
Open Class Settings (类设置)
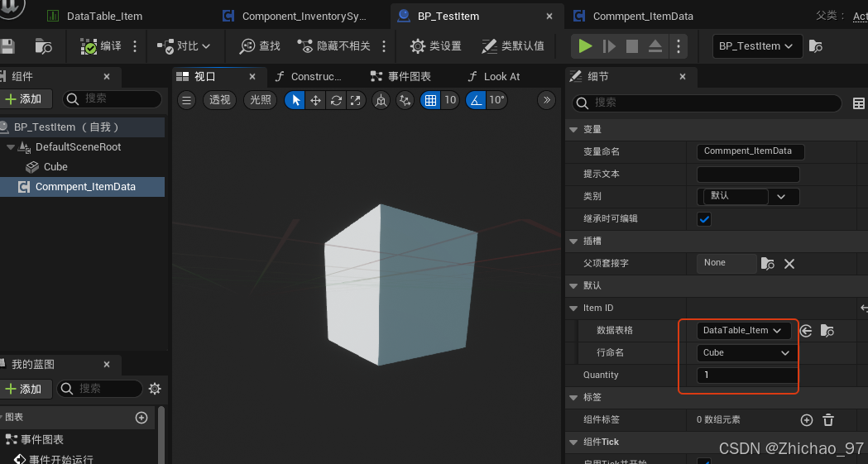[x=436, y=45]
